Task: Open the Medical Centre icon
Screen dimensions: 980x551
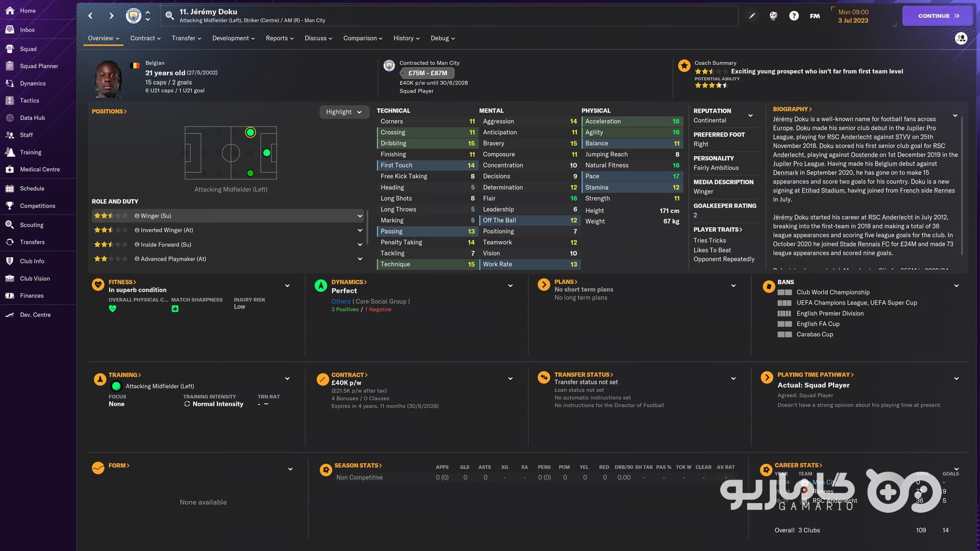Action: [10, 169]
